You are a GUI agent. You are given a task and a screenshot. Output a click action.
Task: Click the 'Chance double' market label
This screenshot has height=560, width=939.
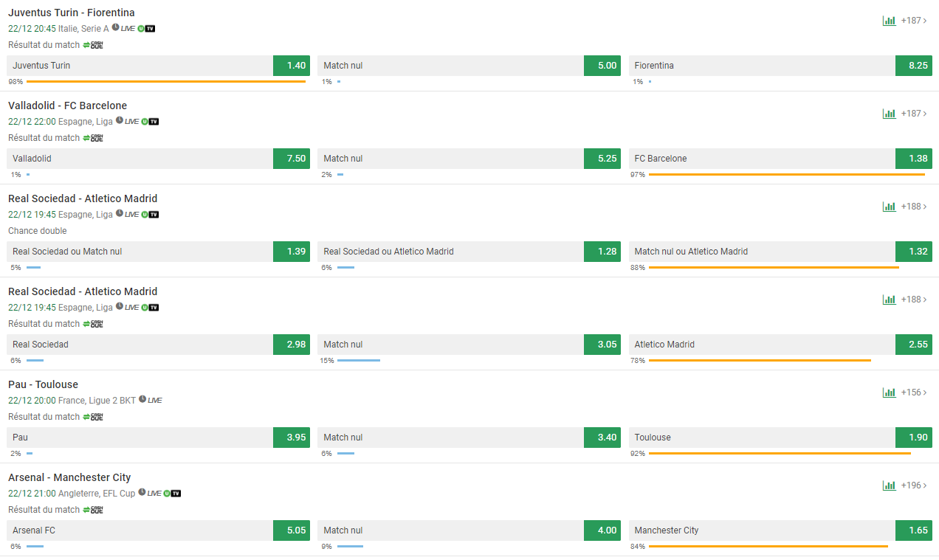[37, 231]
